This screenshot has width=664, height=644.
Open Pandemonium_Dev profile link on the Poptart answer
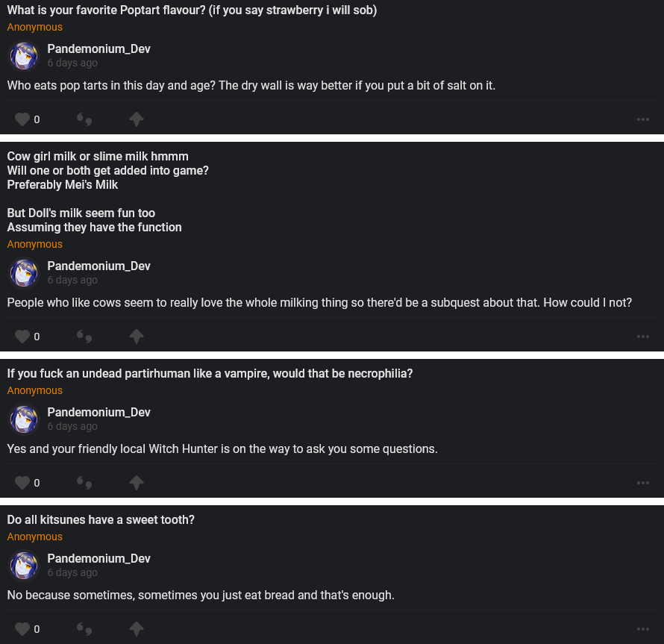click(x=98, y=49)
